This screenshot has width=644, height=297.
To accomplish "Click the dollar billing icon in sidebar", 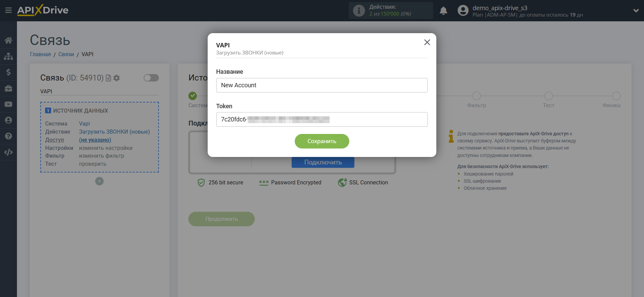I will [x=8, y=72].
